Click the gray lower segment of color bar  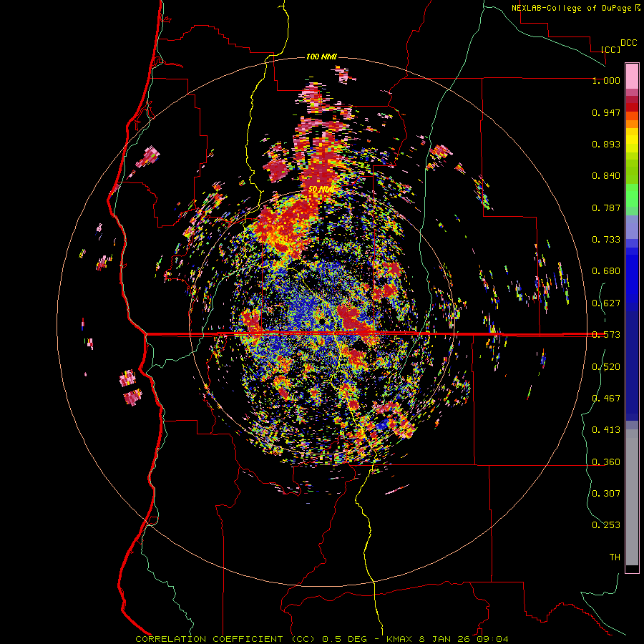[x=632, y=497]
